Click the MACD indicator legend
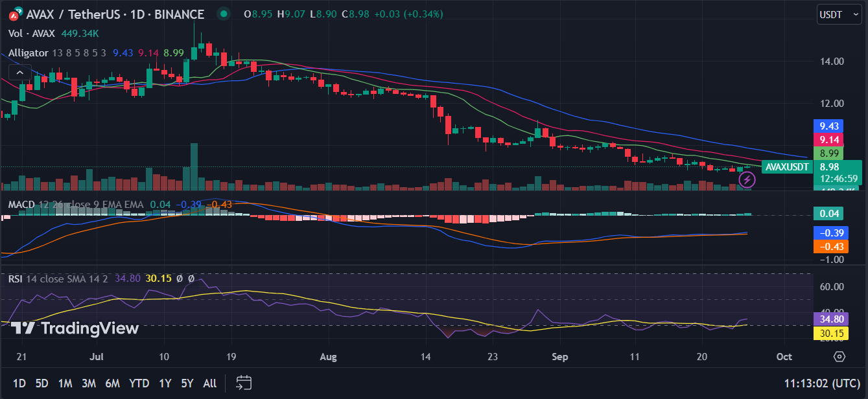Viewport: 868px width, 399px height. point(21,204)
